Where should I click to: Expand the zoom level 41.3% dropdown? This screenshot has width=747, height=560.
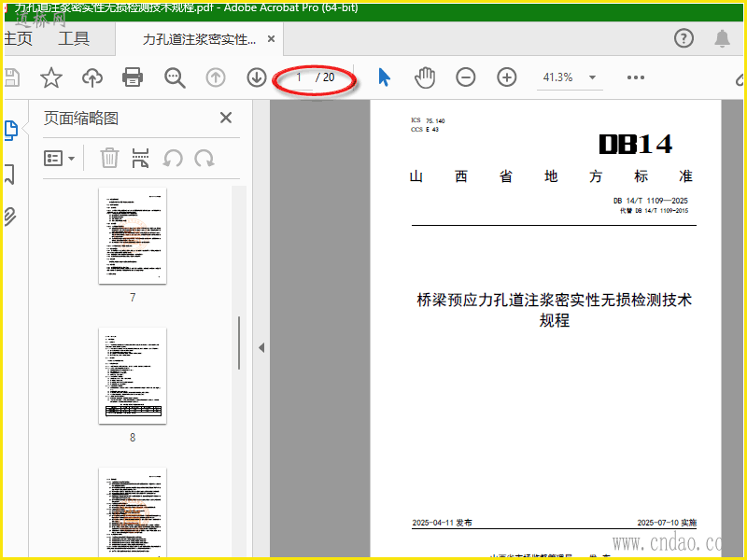(x=592, y=77)
